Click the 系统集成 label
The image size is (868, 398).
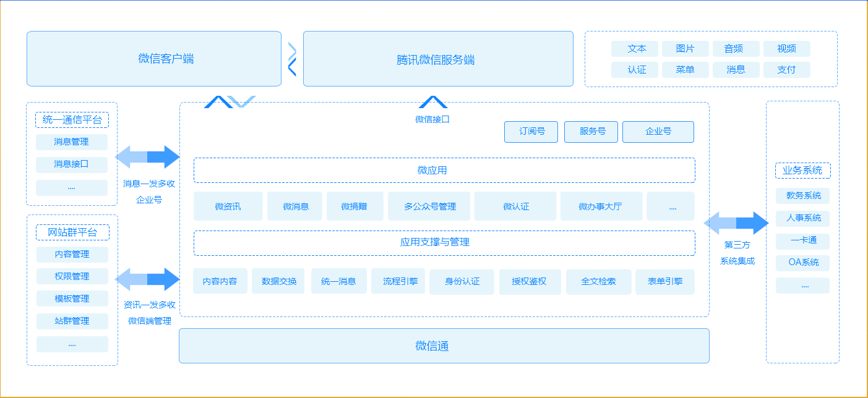[737, 261]
